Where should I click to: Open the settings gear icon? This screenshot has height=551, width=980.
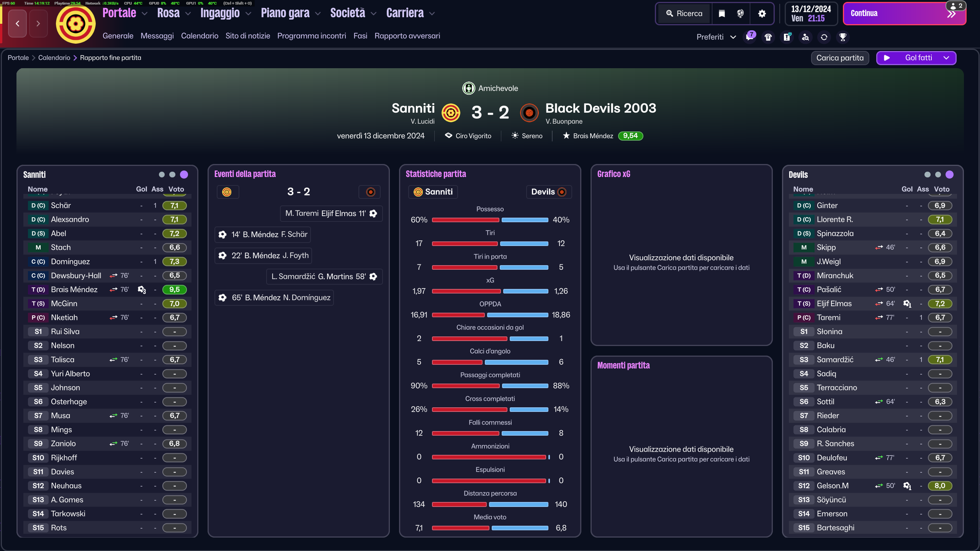[762, 14]
